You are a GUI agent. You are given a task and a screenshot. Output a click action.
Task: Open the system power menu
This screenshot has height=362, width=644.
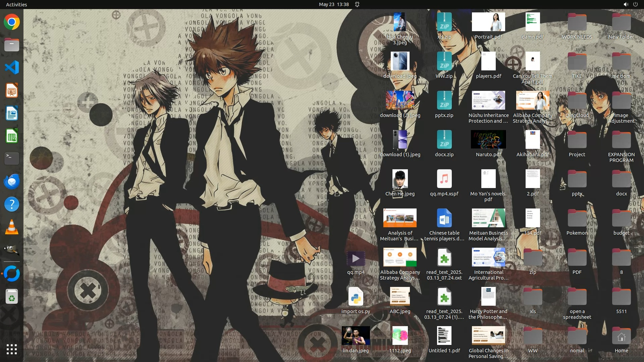pos(635,4)
